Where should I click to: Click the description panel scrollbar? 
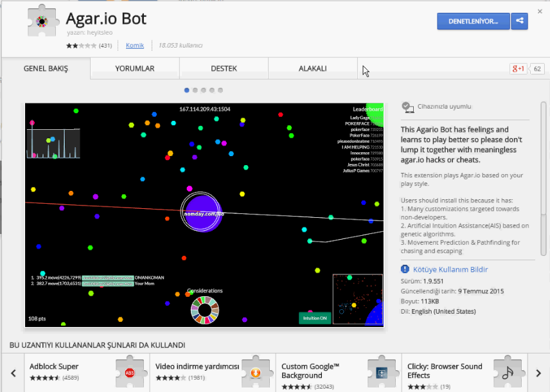tap(544, 179)
